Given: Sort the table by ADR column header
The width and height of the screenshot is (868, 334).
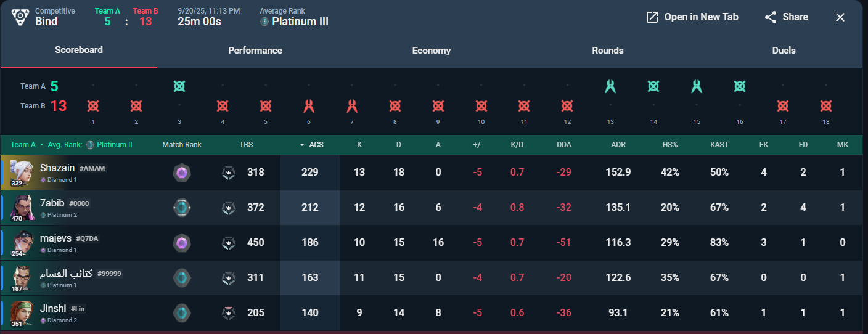Looking at the screenshot, I should click(x=618, y=145).
